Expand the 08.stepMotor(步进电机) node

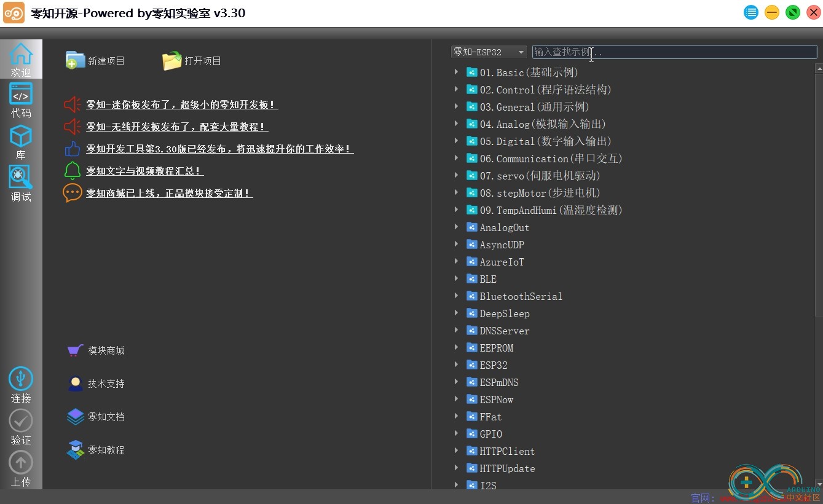tap(456, 192)
